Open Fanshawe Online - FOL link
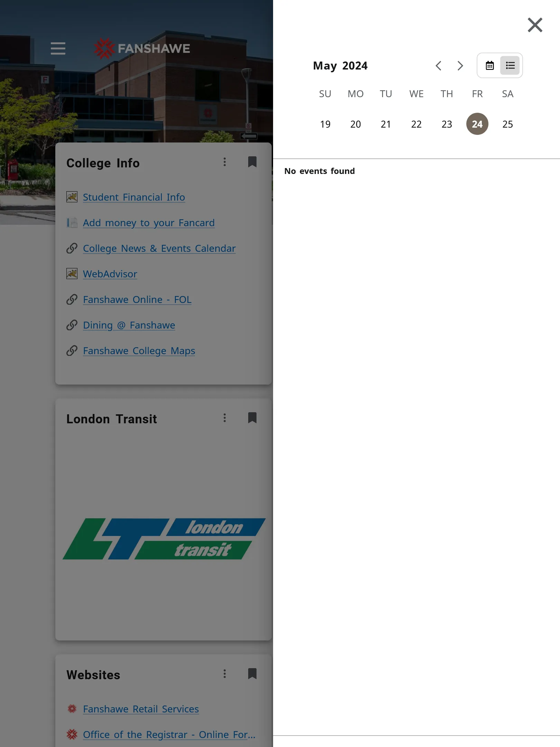 [x=137, y=299]
